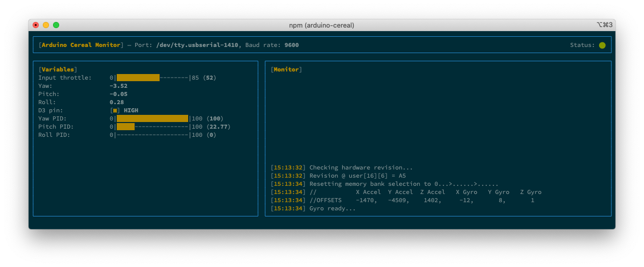Image resolution: width=644 pixels, height=267 pixels.
Task: Click the port path /dev/tty.usbserial-1410
Action: point(197,45)
